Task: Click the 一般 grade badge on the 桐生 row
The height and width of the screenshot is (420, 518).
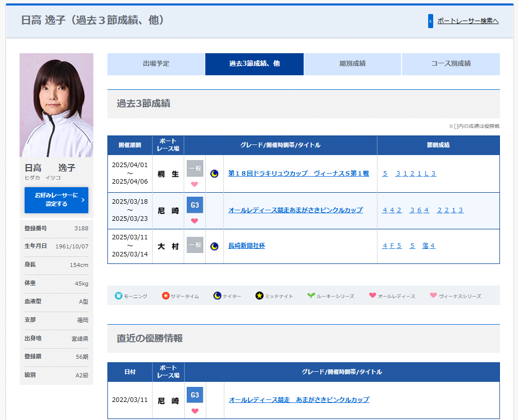Action: tap(195, 168)
